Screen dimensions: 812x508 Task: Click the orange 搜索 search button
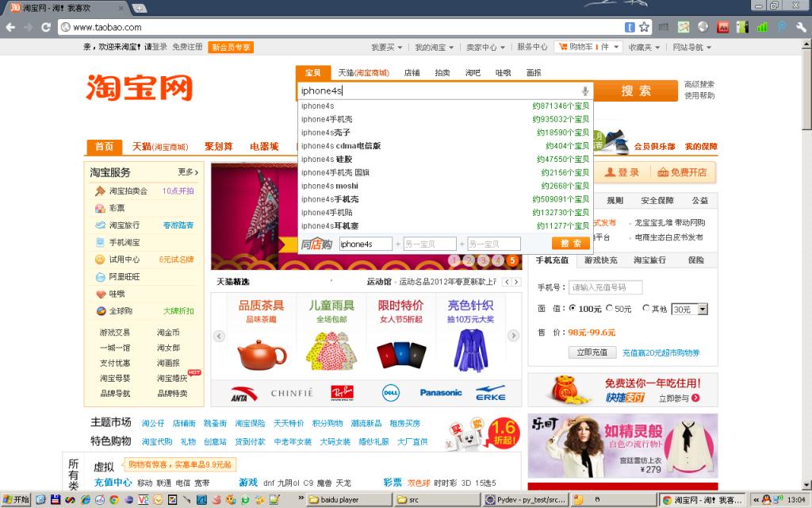point(636,91)
